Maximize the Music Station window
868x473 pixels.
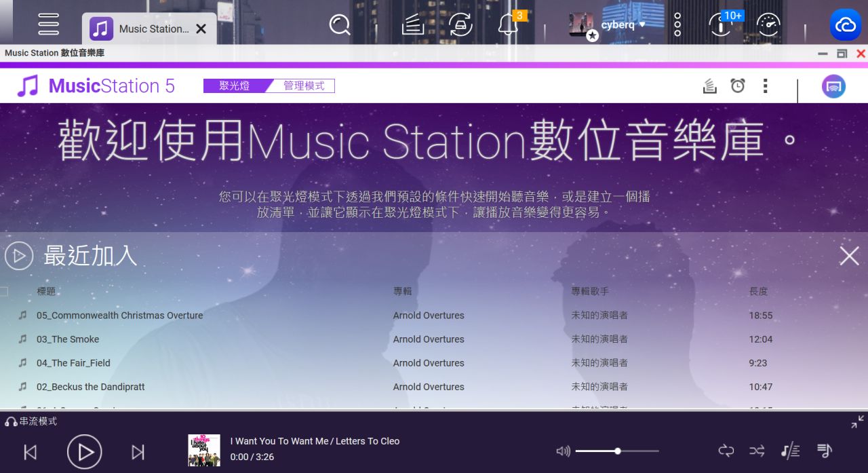[842, 54]
